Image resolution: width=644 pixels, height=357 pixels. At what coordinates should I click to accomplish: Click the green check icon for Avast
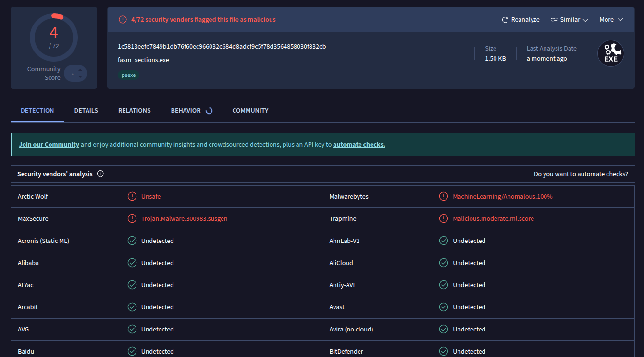pyautogui.click(x=444, y=307)
